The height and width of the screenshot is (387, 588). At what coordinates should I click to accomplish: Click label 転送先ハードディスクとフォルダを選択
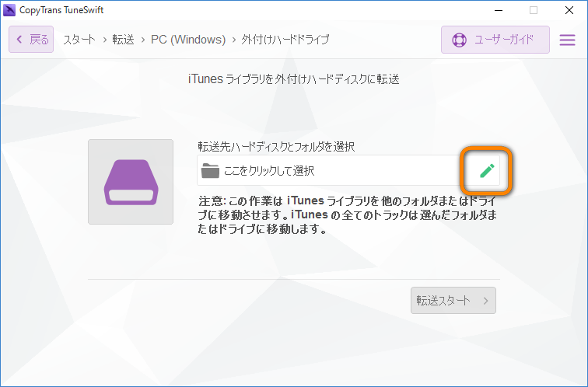point(276,146)
